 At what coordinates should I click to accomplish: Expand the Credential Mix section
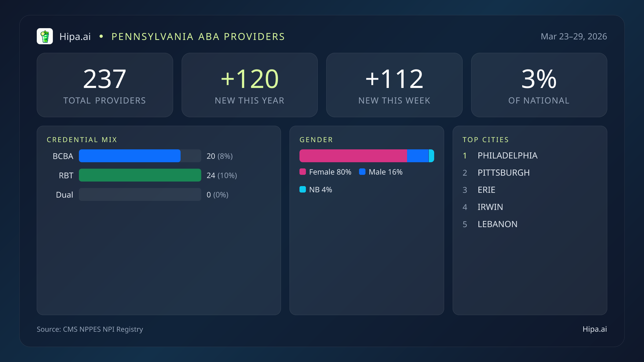pos(82,139)
